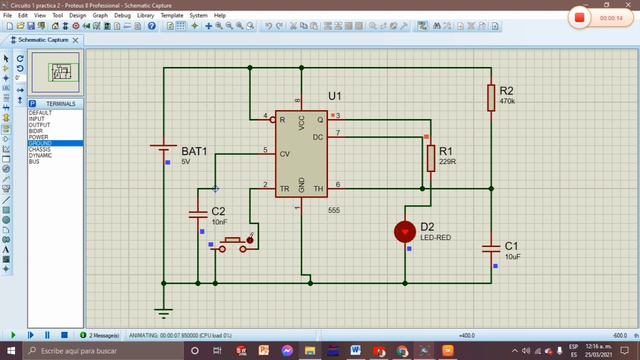The height and width of the screenshot is (360, 640).
Task: Open the Edit menu
Action: 23,16
